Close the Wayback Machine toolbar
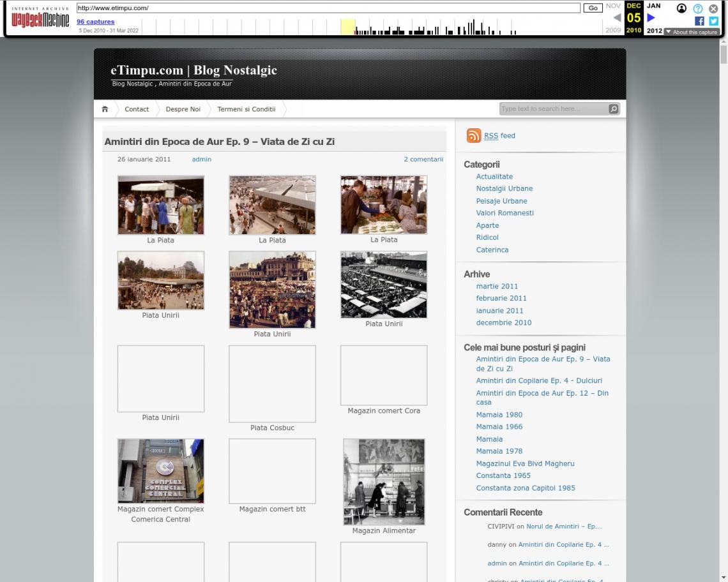 [x=713, y=8]
